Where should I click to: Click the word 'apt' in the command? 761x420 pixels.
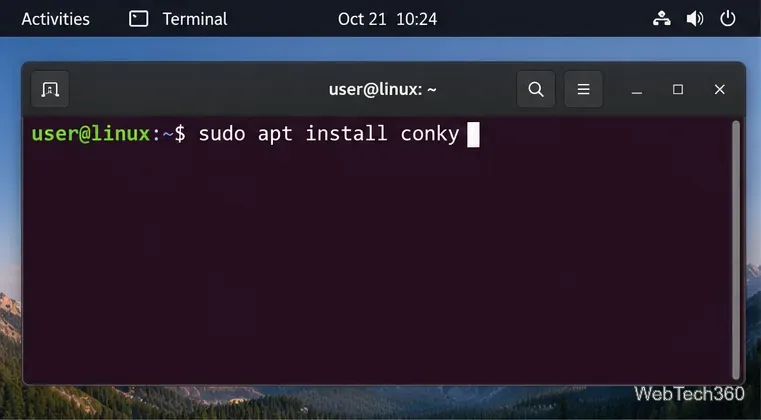click(275, 134)
